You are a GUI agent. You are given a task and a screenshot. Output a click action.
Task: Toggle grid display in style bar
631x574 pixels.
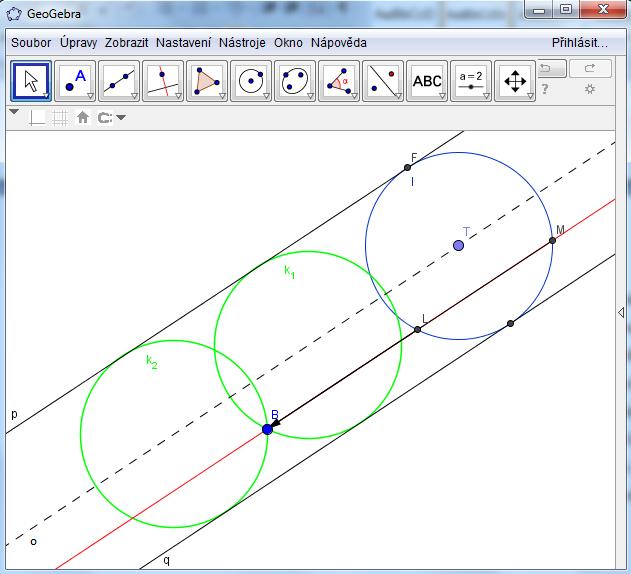coord(60,118)
